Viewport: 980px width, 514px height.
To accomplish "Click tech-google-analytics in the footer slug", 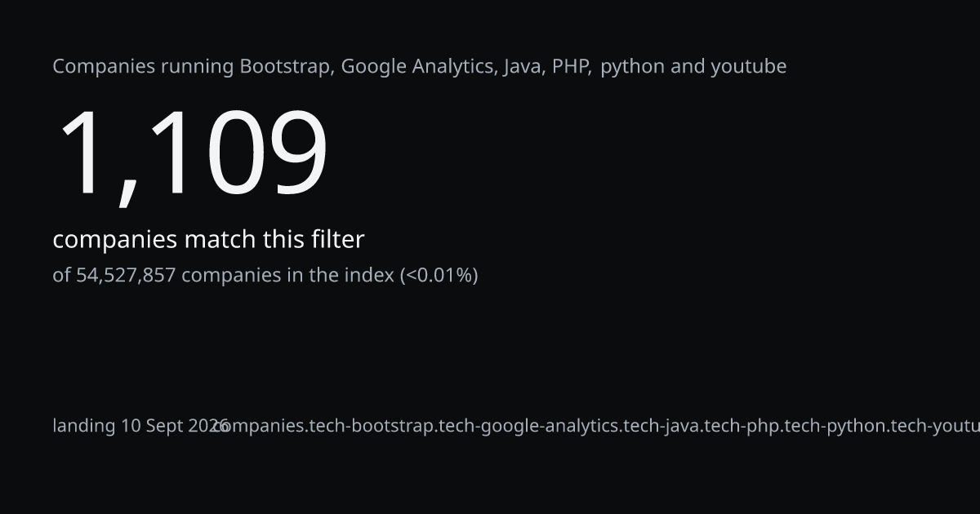I will pyautogui.click(x=529, y=426).
